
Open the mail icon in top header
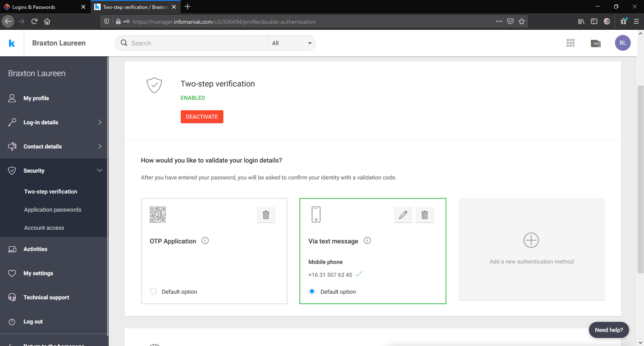click(595, 43)
